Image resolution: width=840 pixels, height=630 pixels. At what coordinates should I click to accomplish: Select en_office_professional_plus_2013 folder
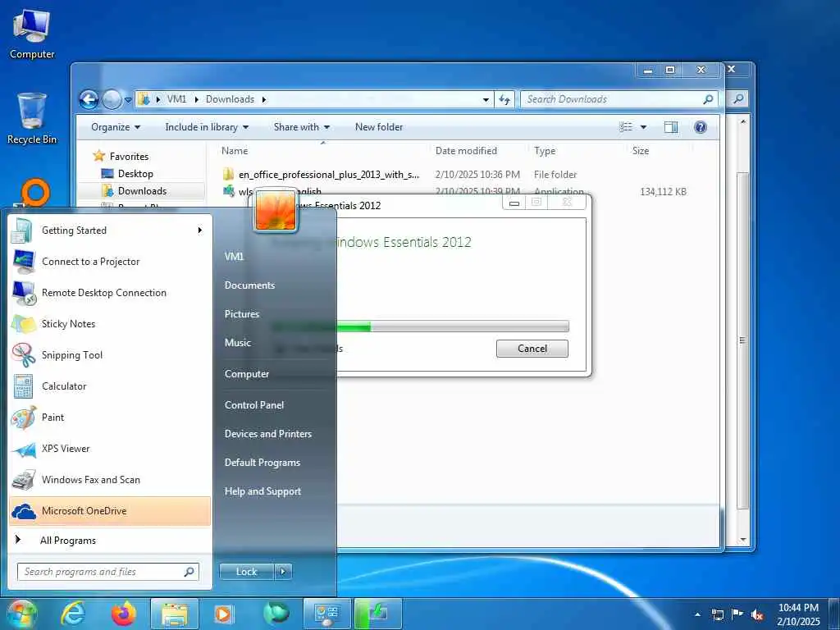[329, 175]
